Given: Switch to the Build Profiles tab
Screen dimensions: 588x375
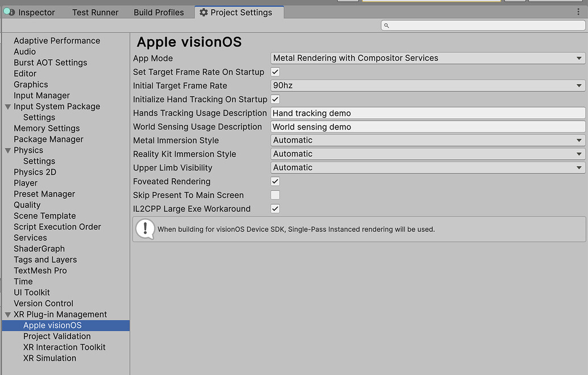Looking at the screenshot, I should coord(159,12).
